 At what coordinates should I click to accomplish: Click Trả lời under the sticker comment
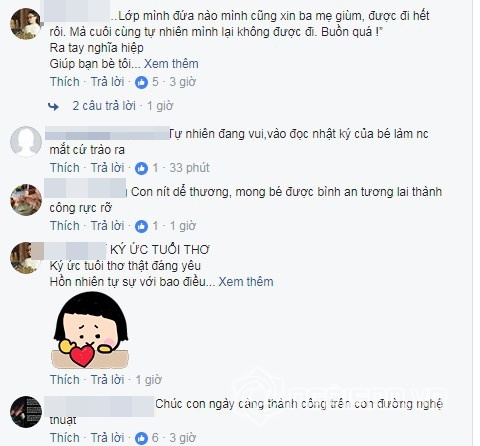coord(107,380)
